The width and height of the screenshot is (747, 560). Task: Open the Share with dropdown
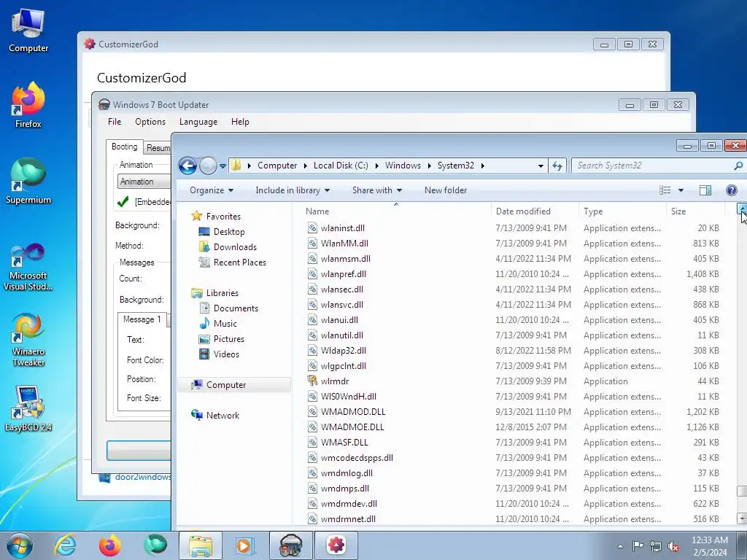coord(377,190)
